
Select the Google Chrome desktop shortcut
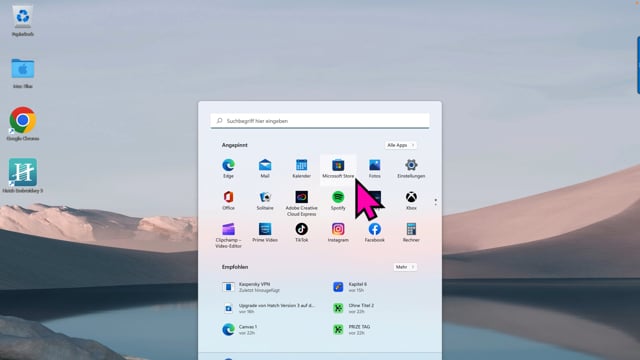pyautogui.click(x=22, y=124)
